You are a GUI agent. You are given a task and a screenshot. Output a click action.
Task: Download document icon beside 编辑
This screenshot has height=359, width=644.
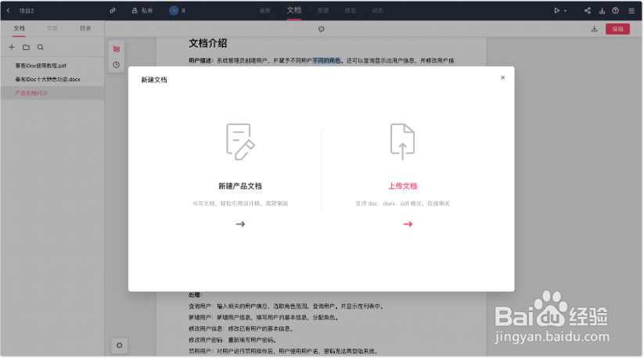[x=594, y=29]
